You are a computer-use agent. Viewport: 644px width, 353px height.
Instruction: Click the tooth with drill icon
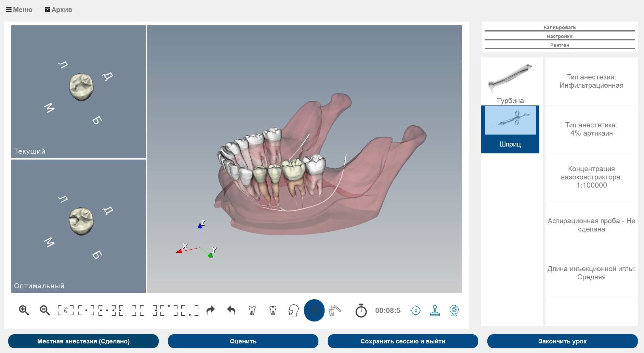coord(335,310)
